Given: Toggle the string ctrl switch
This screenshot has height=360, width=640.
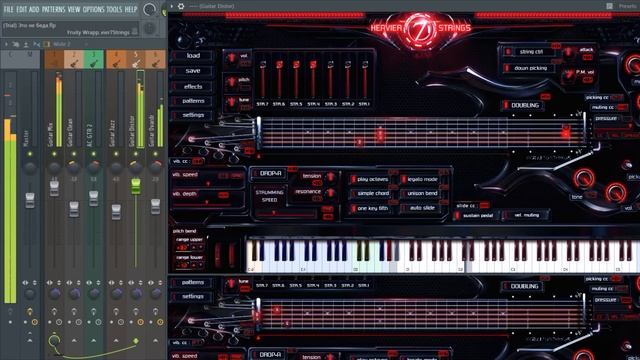Looking at the screenshot, I should [x=509, y=52].
